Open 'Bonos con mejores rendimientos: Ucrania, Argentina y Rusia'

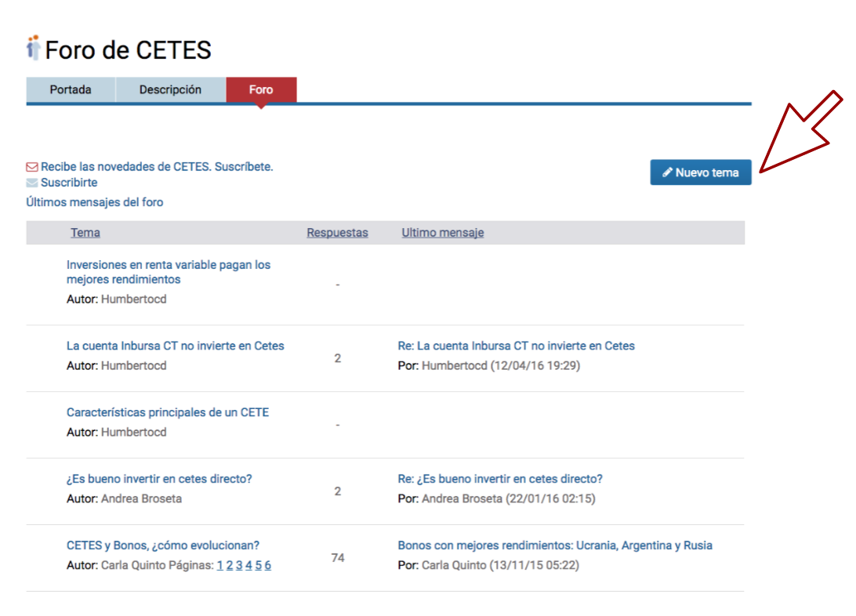[x=555, y=545]
